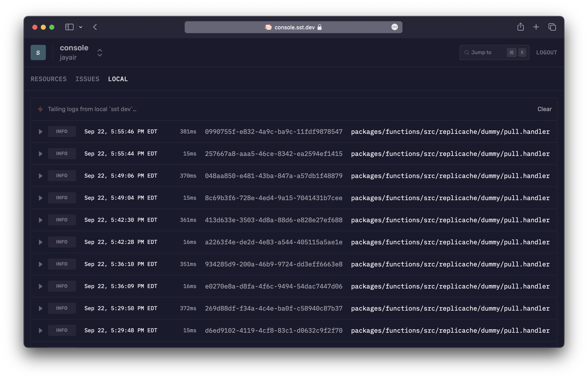Click the lightning icon beside the tailing logs message
Viewport: 588px width, 379px height.
click(40, 109)
